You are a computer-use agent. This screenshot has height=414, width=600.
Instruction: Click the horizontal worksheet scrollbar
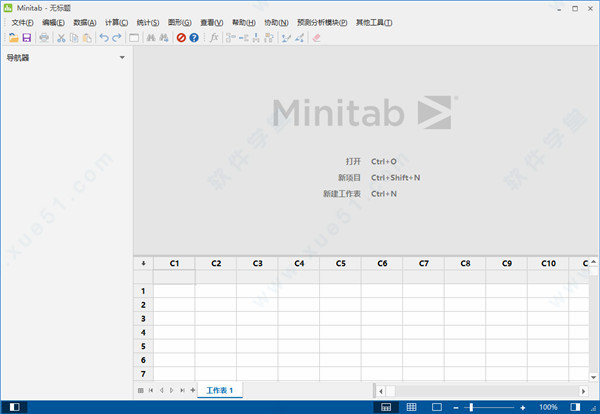(x=480, y=389)
